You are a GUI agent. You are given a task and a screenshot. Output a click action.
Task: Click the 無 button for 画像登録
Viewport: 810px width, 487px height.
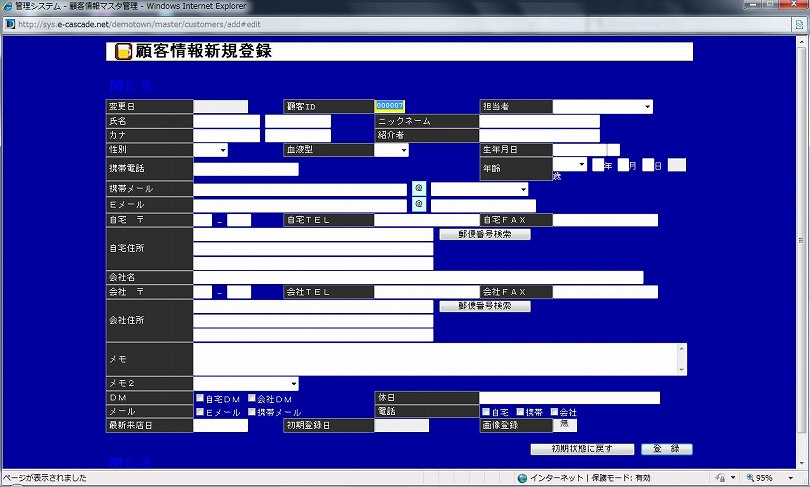pos(565,425)
